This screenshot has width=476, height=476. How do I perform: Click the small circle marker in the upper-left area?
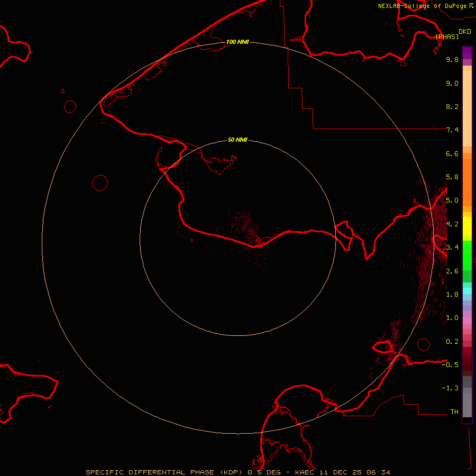click(x=70, y=107)
